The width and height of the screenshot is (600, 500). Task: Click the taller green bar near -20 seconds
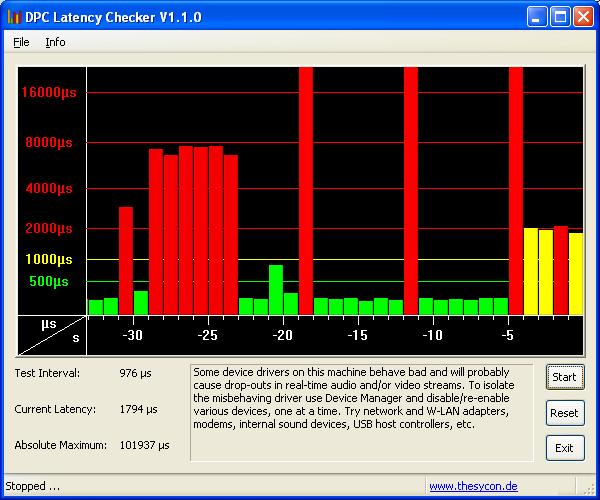coord(276,290)
